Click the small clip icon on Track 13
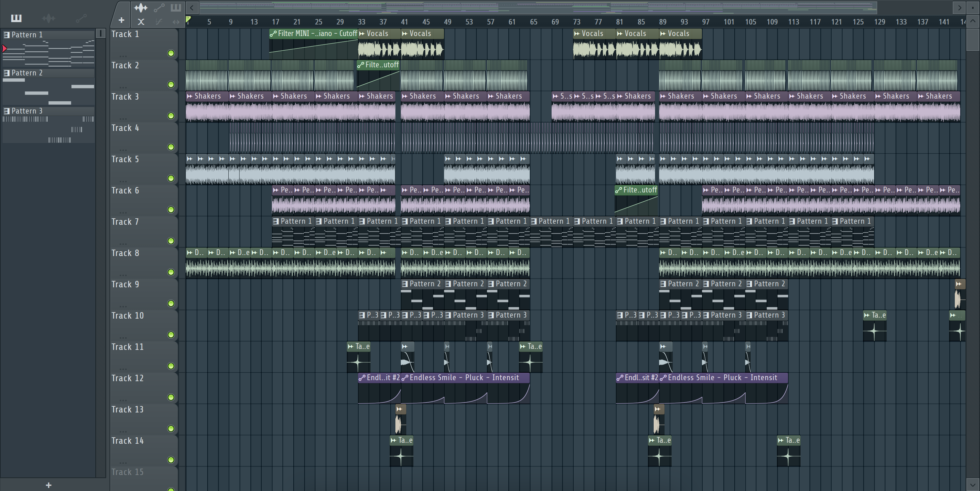 click(399, 409)
